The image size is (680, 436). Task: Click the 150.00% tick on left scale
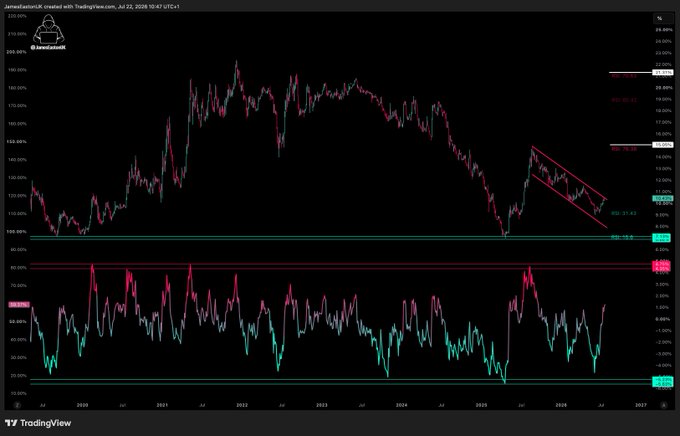click(x=17, y=141)
